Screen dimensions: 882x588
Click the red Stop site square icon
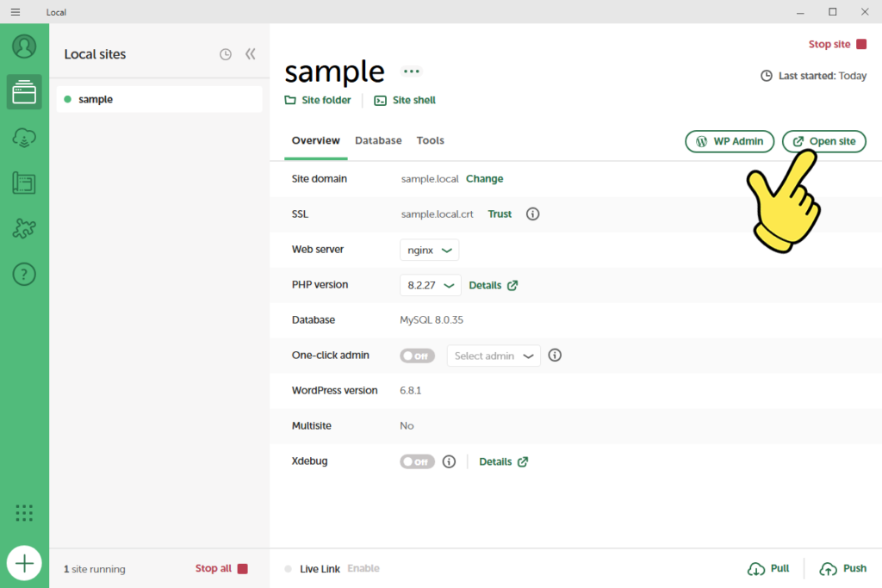pyautogui.click(x=861, y=44)
